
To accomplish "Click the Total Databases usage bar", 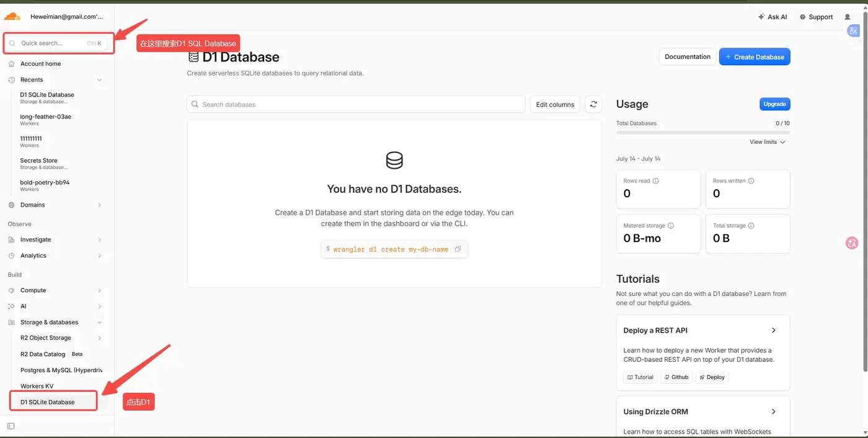I will pyautogui.click(x=703, y=132).
